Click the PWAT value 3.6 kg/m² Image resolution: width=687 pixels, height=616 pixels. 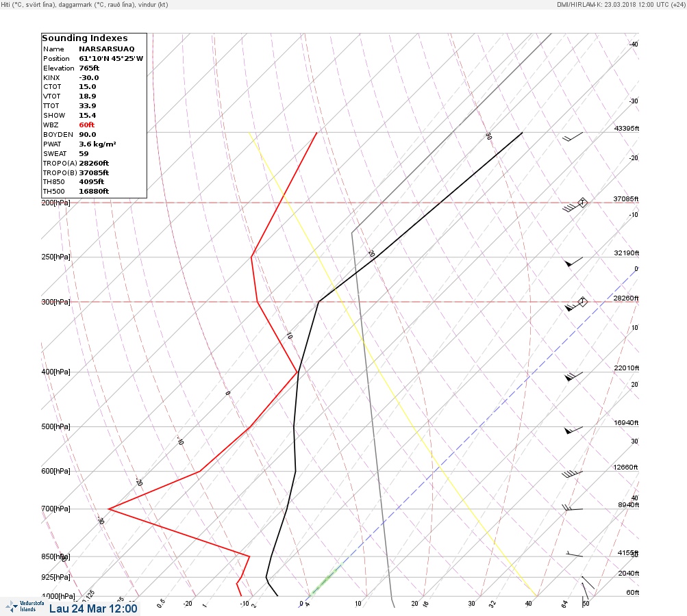pyautogui.click(x=97, y=144)
